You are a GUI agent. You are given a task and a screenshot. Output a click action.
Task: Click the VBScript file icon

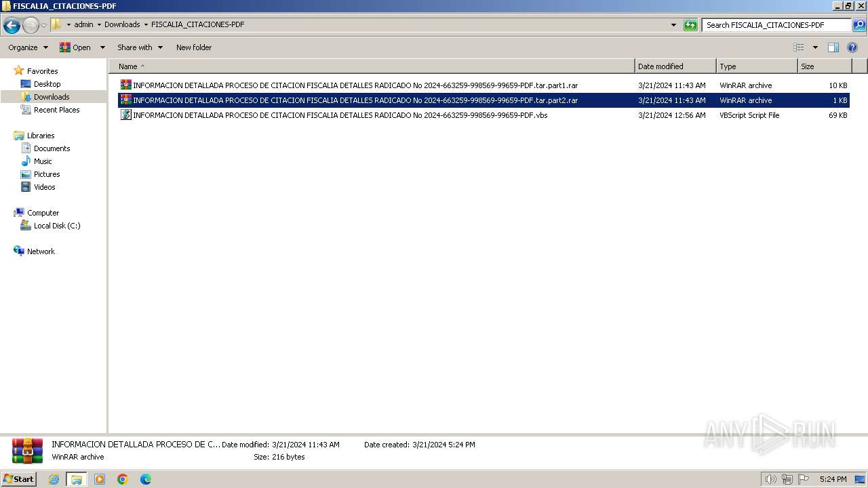[126, 115]
